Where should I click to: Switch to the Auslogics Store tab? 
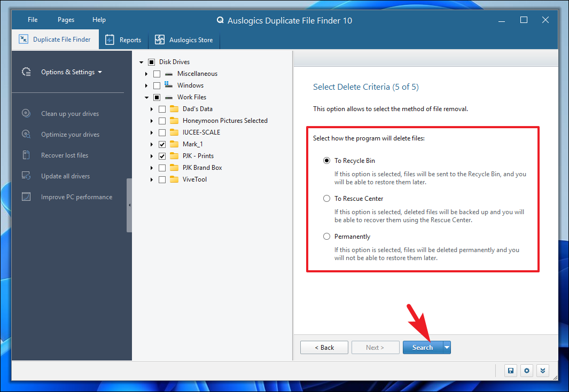coord(184,40)
